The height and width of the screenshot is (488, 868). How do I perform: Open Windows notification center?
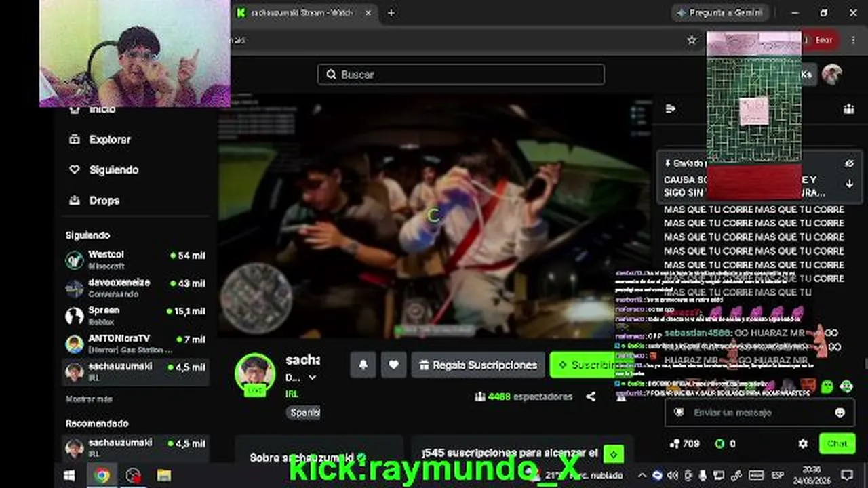pos(847,476)
